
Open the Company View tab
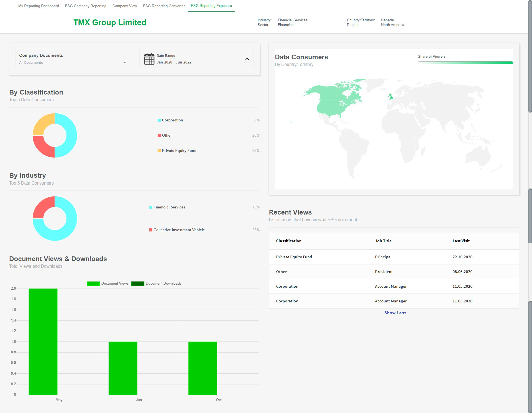[x=125, y=6]
